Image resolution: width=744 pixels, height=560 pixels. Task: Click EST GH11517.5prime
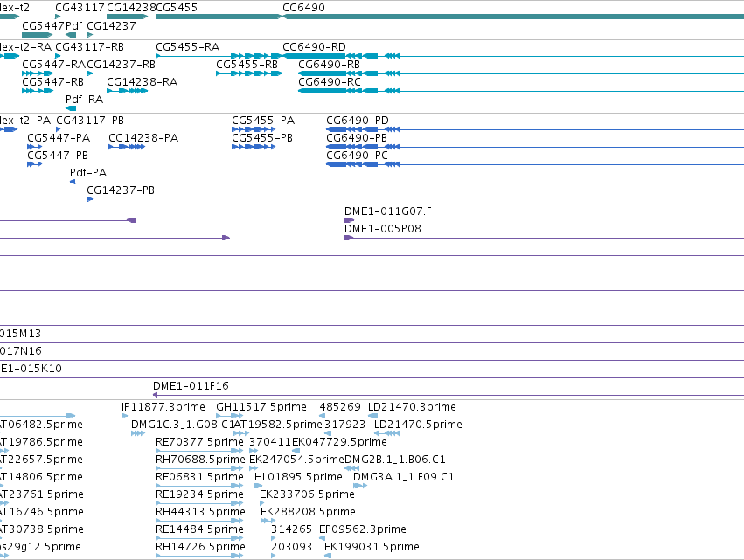pos(261,407)
